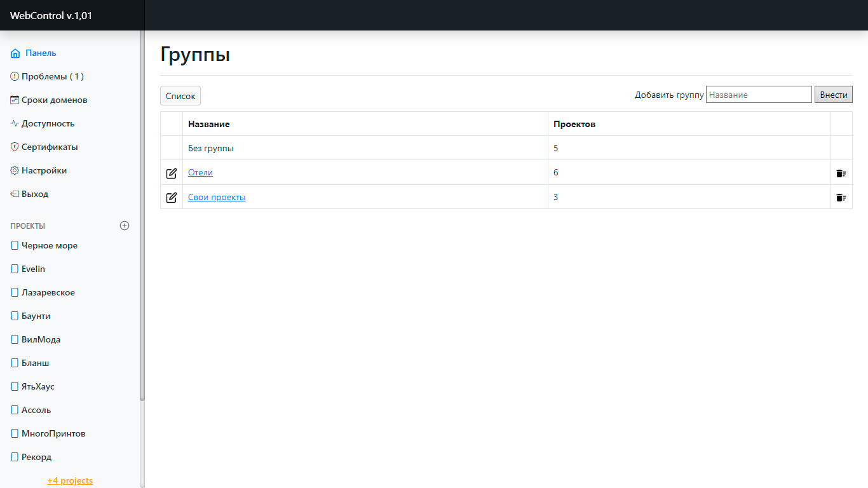Click the sidebar vertical scrollbar

142,216
